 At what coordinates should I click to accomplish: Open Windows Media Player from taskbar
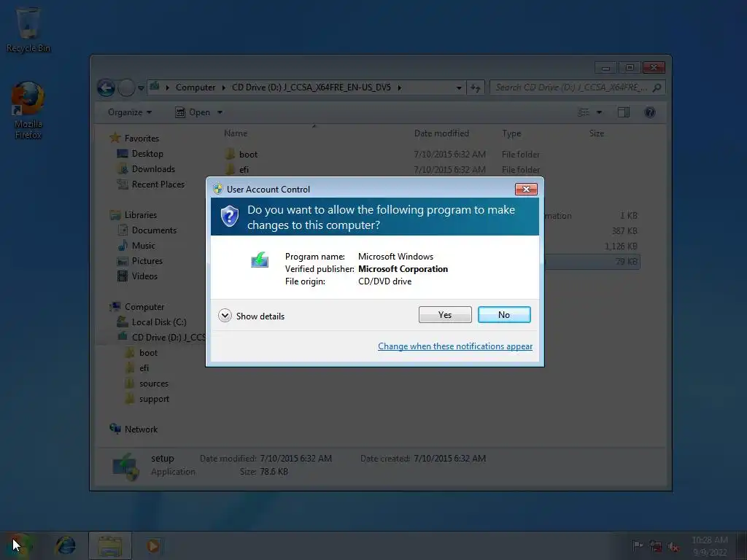(x=153, y=545)
